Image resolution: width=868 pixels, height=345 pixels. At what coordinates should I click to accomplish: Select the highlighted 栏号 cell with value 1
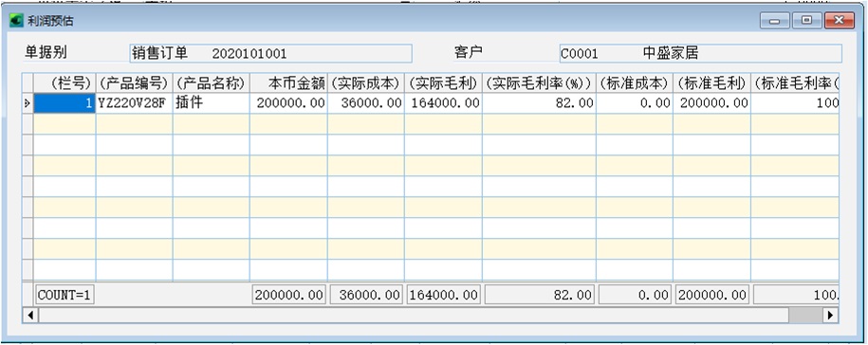[x=65, y=103]
